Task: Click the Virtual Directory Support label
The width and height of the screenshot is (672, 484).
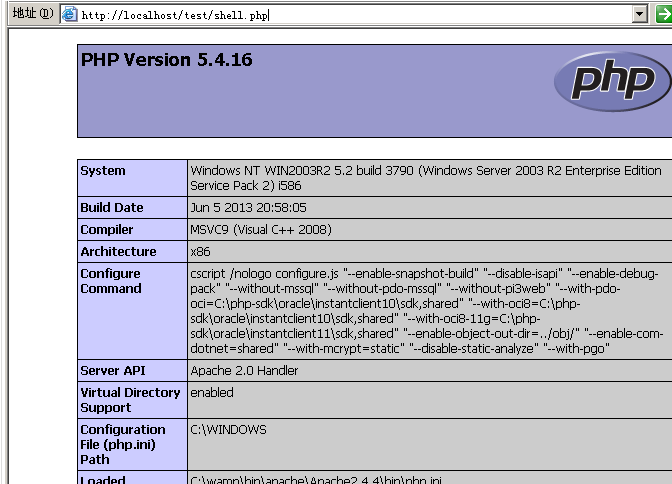Action: click(130, 400)
